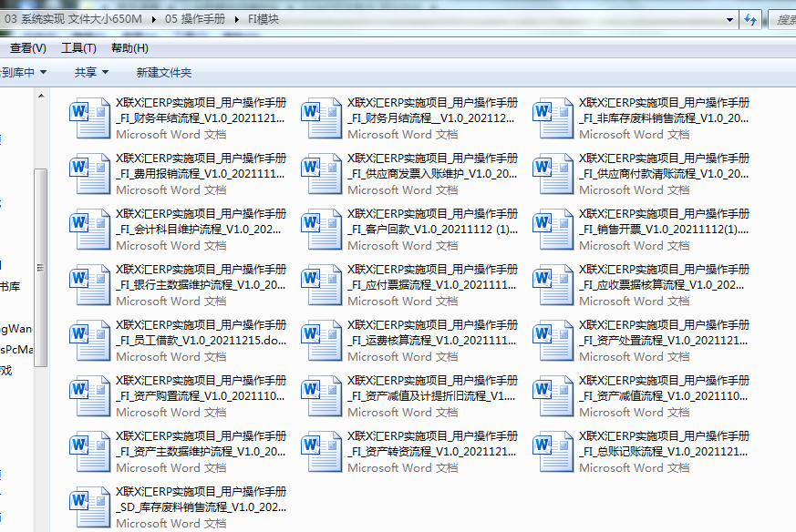This screenshot has width=796, height=532.
Task: Click the refresh icon beside the address bar
Action: coord(750,18)
